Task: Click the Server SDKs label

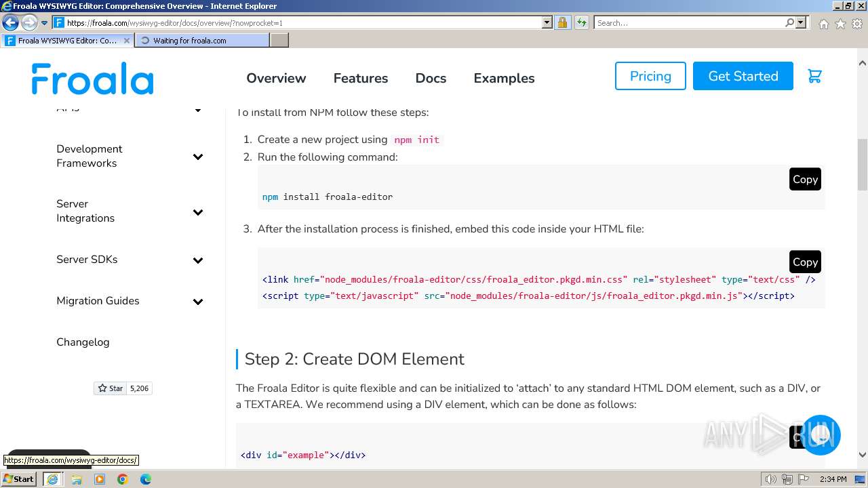Action: (x=87, y=260)
